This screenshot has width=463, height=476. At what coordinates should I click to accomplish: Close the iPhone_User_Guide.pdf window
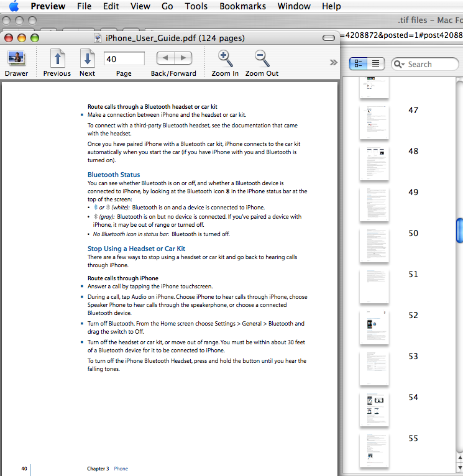(9, 38)
